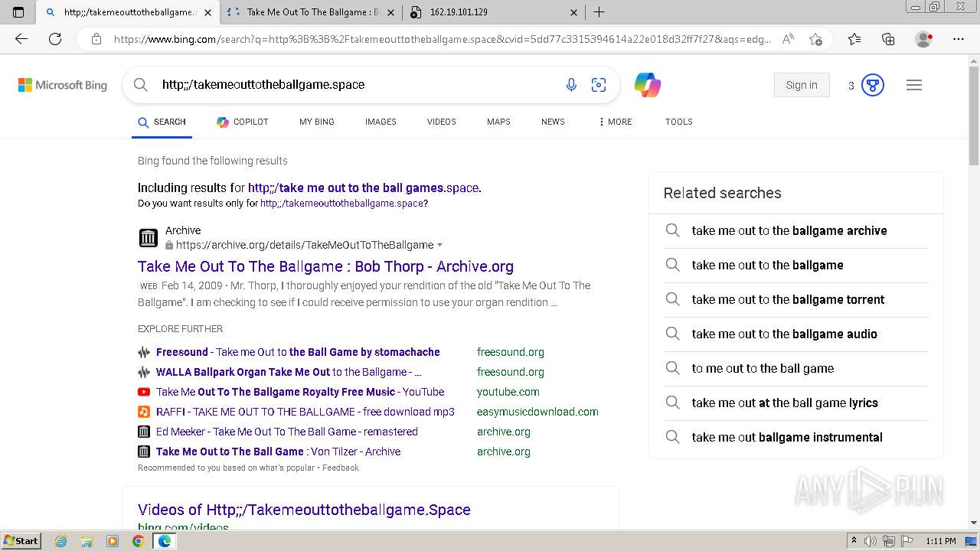Reload the page with the refresh icon
The height and width of the screenshot is (551, 980).
point(55,39)
